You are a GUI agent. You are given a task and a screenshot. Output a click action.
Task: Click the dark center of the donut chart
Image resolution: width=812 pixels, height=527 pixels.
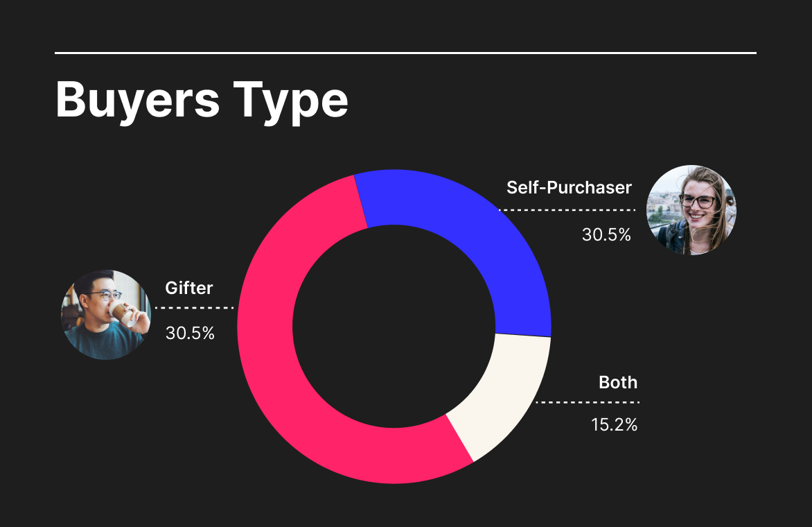click(394, 326)
